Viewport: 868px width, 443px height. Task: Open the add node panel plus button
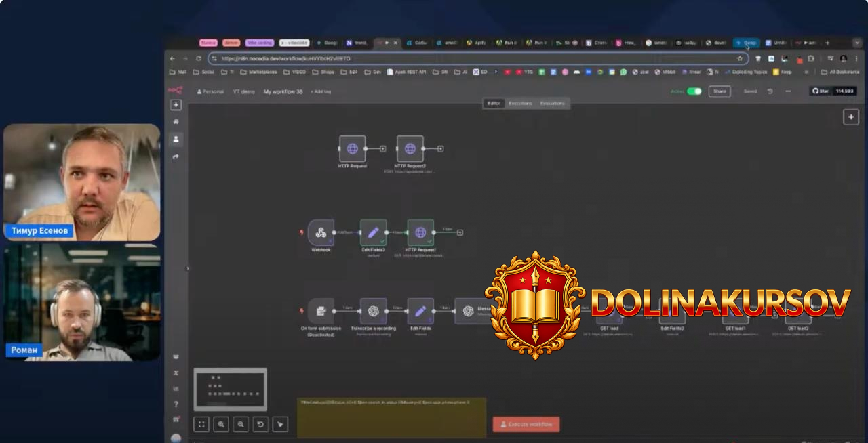point(850,117)
